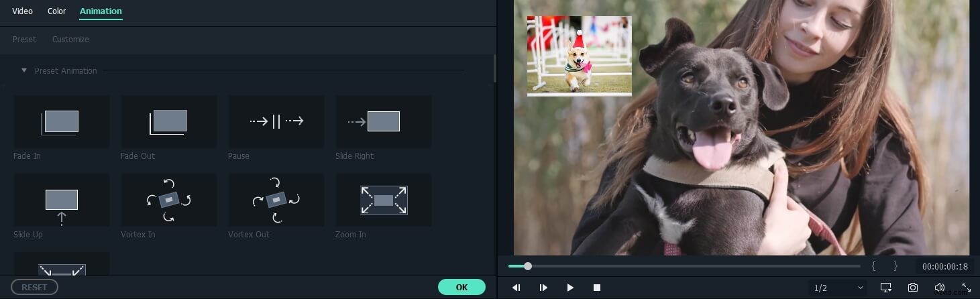
Task: Select the Slide Right animation preset
Action: (384, 121)
